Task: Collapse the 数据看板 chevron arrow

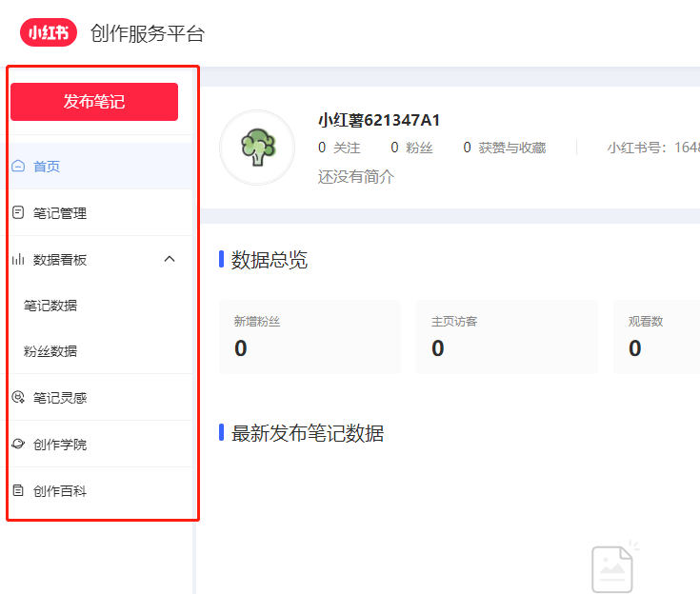Action: [170, 259]
